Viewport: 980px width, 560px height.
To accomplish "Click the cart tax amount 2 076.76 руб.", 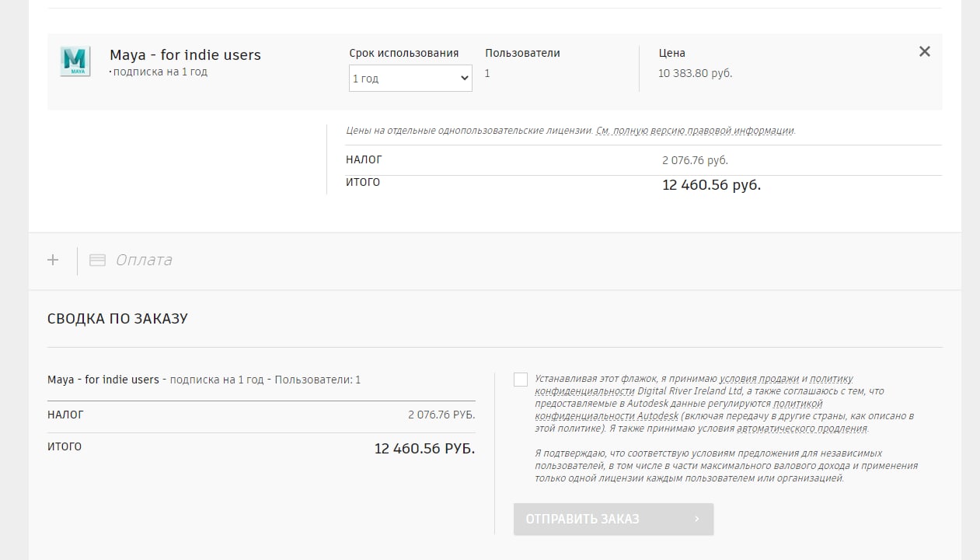I will [x=695, y=160].
